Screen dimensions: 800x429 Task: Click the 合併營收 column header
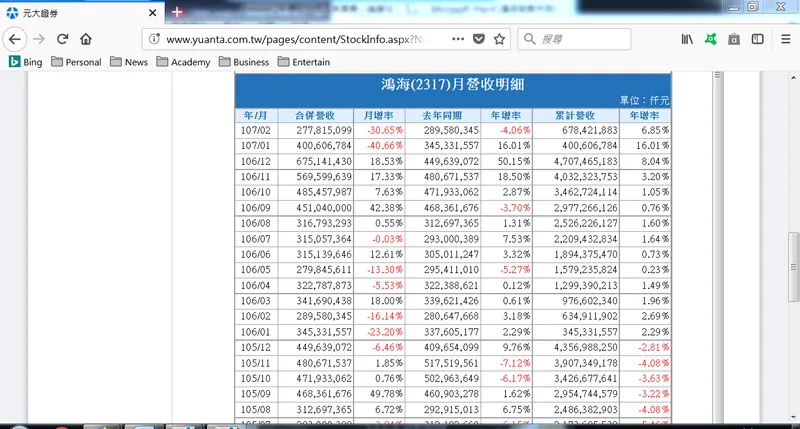(315, 116)
